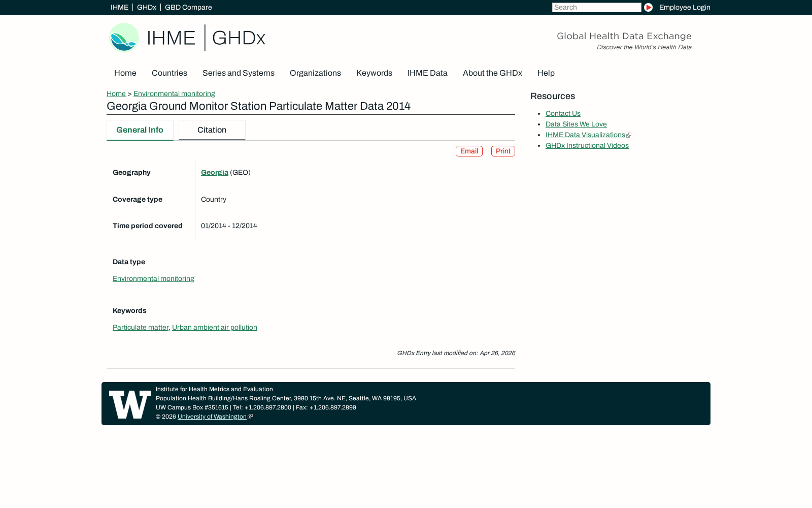Open Urban ambient air pollution keyword

click(215, 328)
